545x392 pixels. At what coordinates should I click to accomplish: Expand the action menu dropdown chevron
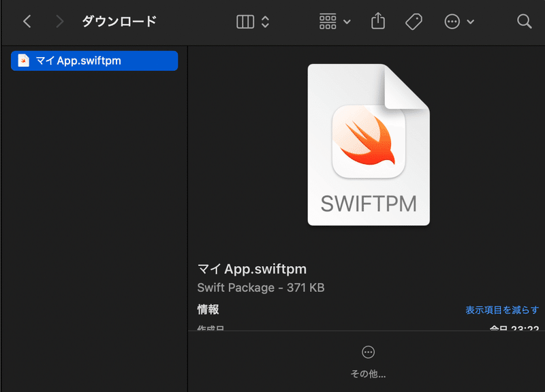[x=470, y=22]
